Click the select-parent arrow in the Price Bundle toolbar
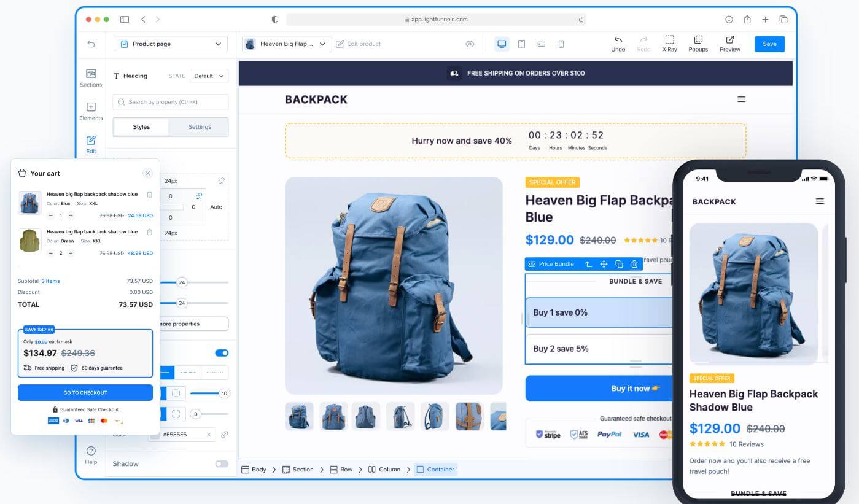 click(x=588, y=264)
